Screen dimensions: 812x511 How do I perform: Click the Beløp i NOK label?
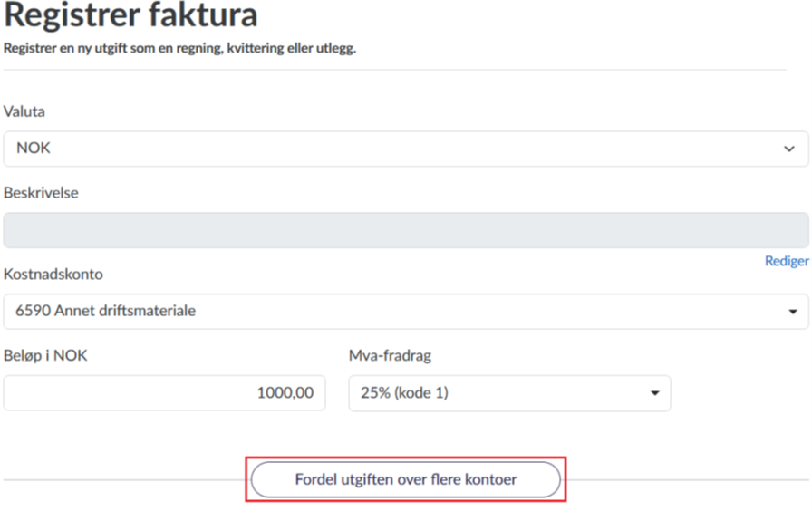click(x=45, y=356)
